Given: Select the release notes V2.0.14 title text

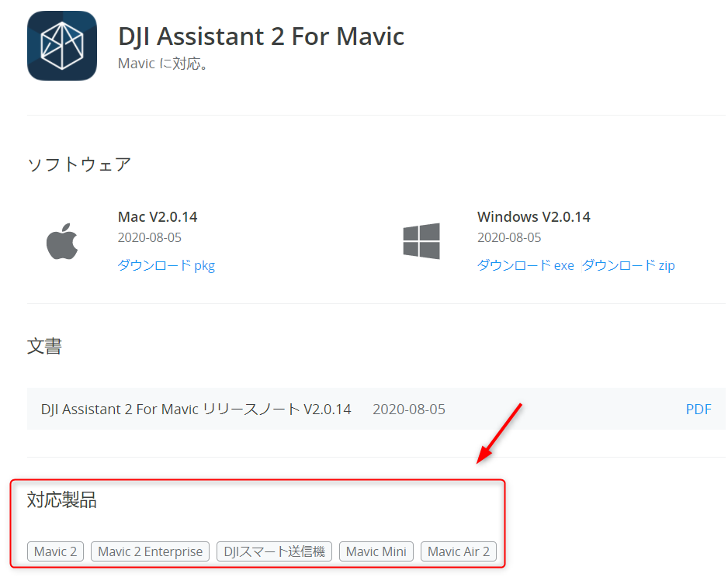Looking at the screenshot, I should (x=196, y=409).
